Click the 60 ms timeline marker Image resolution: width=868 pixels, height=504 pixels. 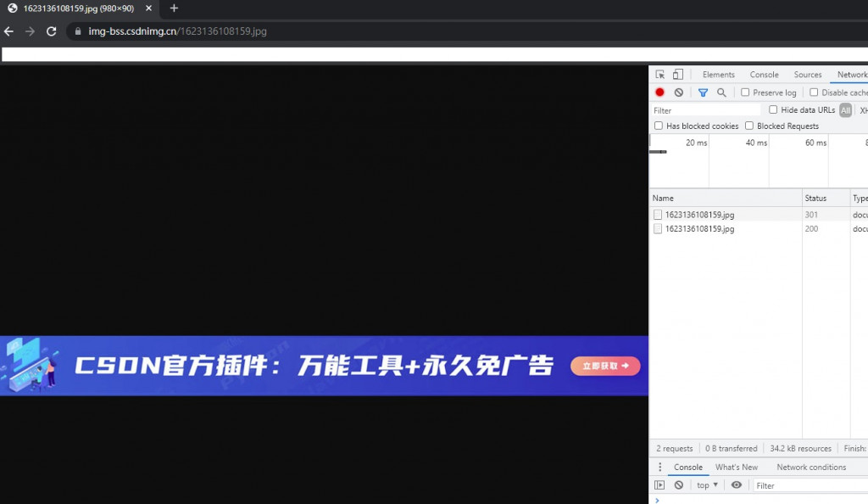pos(816,143)
